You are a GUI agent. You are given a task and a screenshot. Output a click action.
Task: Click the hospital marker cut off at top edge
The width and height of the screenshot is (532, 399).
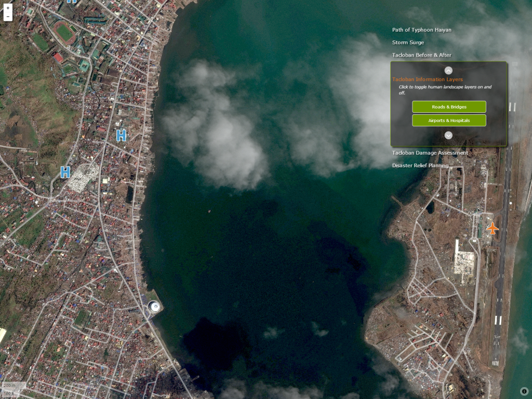tap(72, 2)
